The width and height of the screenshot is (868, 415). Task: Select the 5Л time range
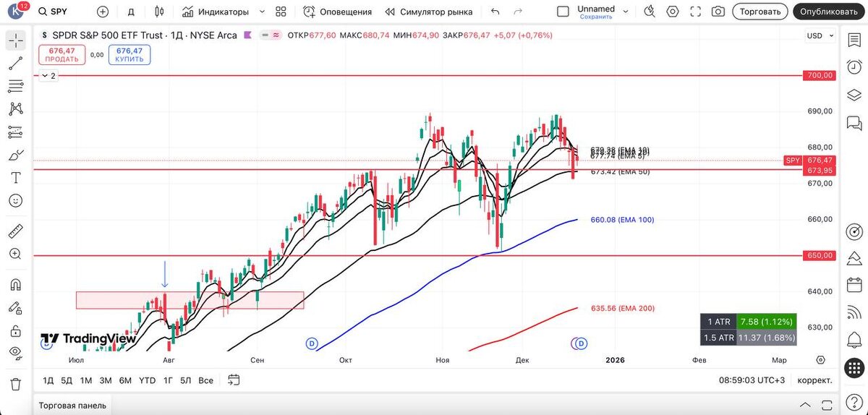point(186,380)
